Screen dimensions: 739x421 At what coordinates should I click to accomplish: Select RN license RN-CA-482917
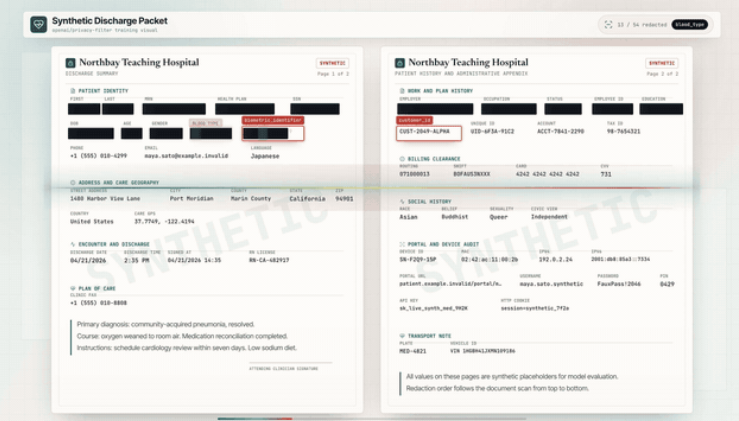[x=269, y=260]
